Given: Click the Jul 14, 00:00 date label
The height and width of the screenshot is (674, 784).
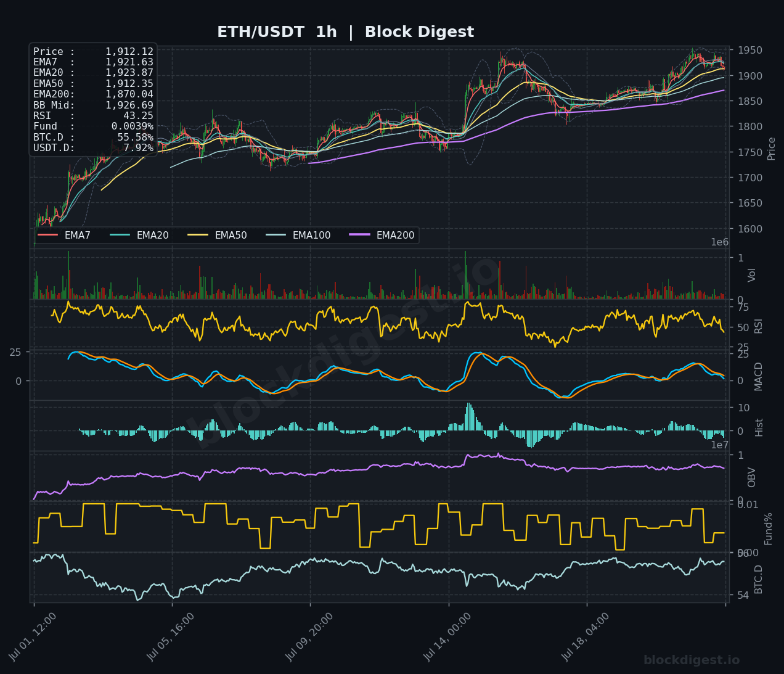Looking at the screenshot, I should [448, 637].
